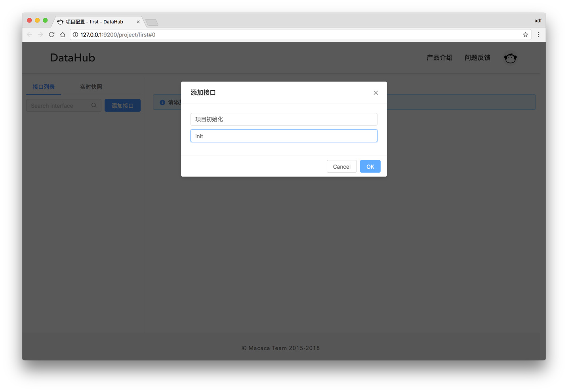Click the browser home icon
Screen dimensions: 568x392
pyautogui.click(x=63, y=35)
